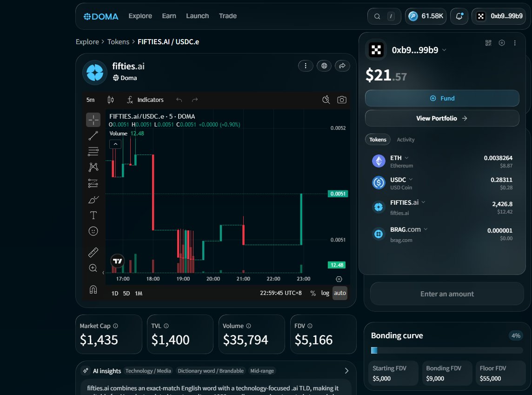The height and width of the screenshot is (395, 532).
Task: Open the wallet panel settings icon
Action: (502, 43)
